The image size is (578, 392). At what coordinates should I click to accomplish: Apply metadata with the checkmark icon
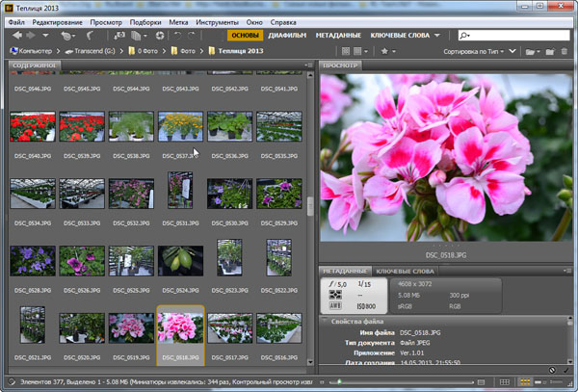click(x=565, y=370)
